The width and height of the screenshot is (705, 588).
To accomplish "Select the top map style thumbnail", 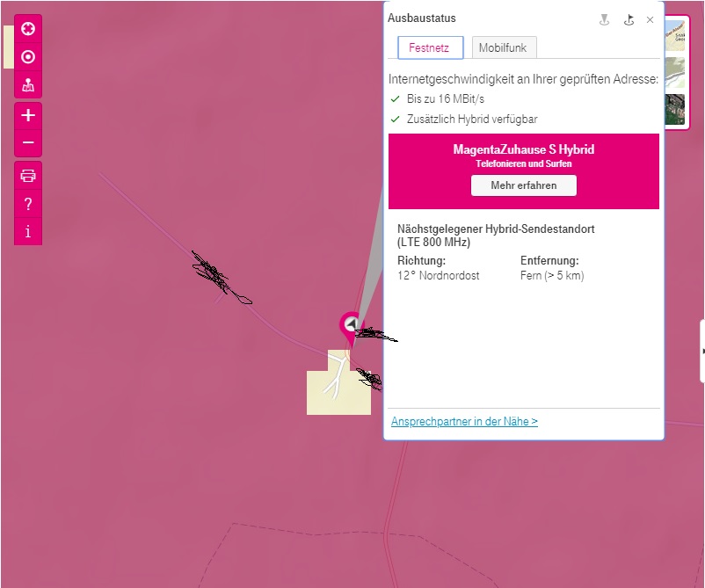I will [x=675, y=35].
